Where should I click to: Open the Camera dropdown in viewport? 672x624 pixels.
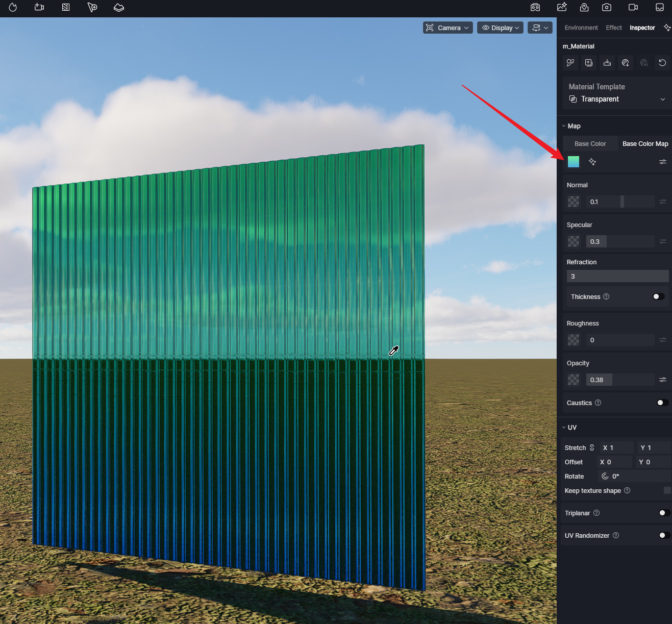pos(447,28)
